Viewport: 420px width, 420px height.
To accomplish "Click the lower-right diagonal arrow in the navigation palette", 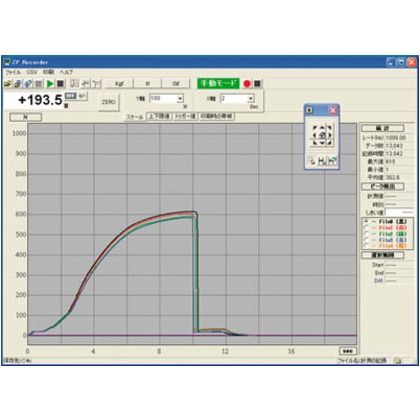I will (x=329, y=143).
